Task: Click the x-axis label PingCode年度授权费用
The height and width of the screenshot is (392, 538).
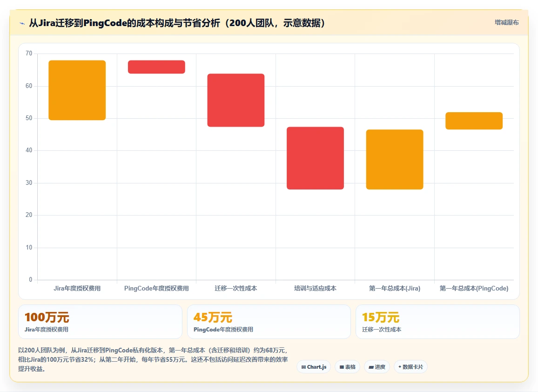Action: coord(156,288)
